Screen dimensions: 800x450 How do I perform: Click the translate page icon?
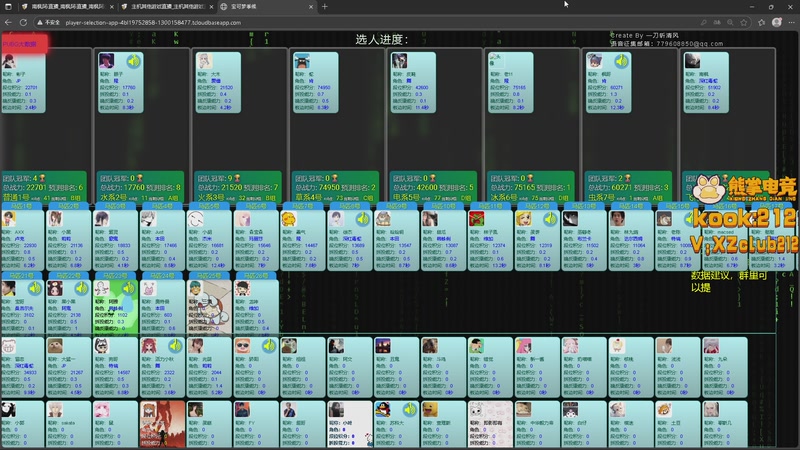point(717,22)
